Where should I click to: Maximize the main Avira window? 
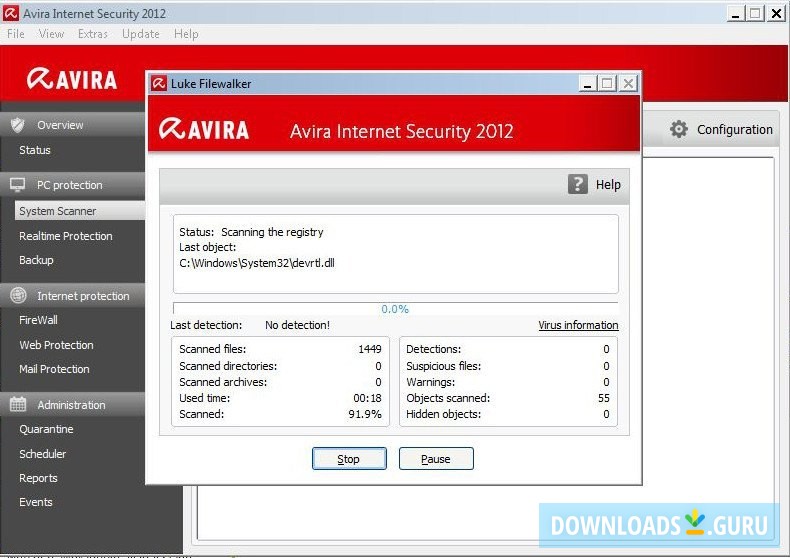pos(755,13)
